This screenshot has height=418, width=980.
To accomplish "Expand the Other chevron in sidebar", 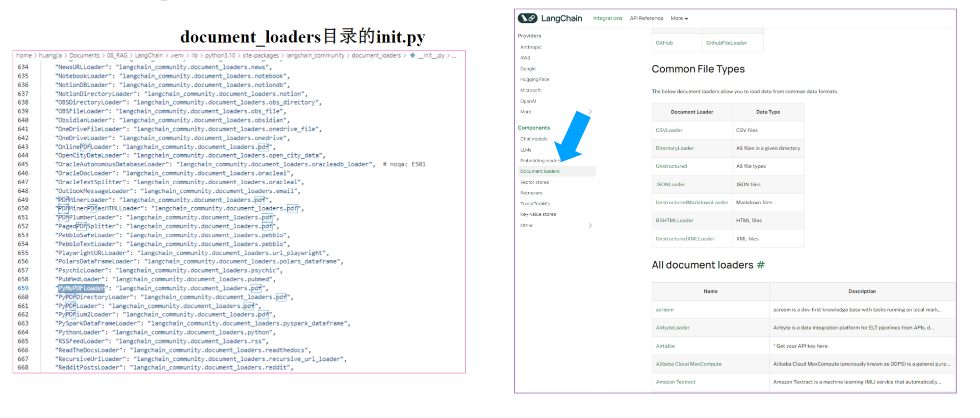I will click(x=590, y=225).
